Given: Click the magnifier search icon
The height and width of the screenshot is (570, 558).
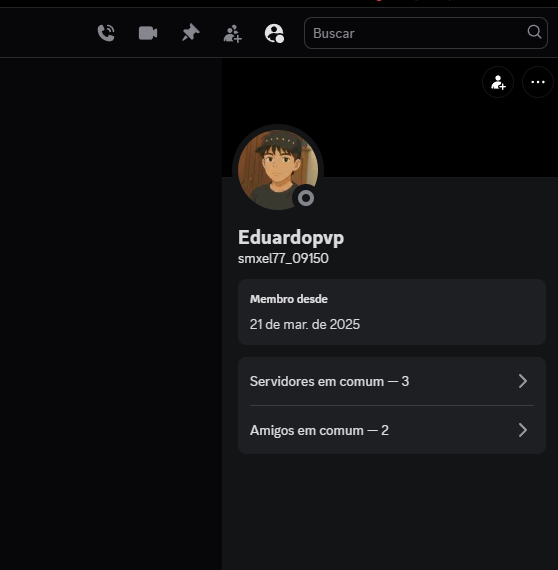Looking at the screenshot, I should (x=534, y=32).
